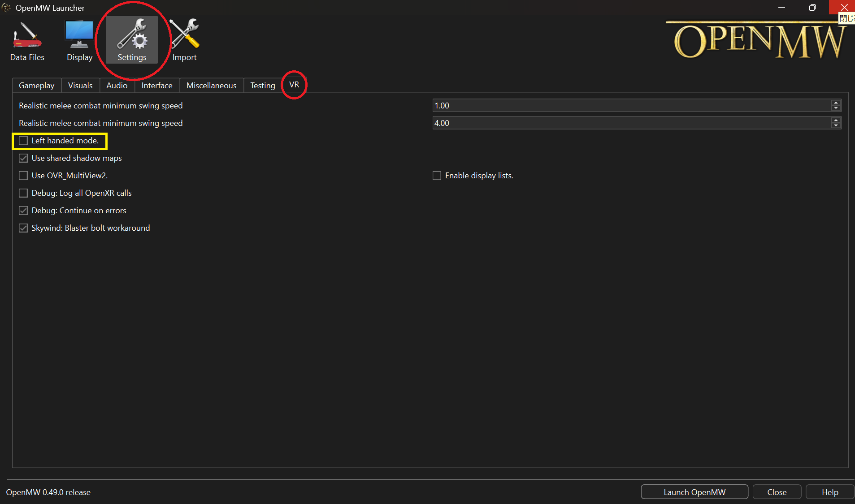
Task: Enable Use OVR_MultiView2 option
Action: 23,176
